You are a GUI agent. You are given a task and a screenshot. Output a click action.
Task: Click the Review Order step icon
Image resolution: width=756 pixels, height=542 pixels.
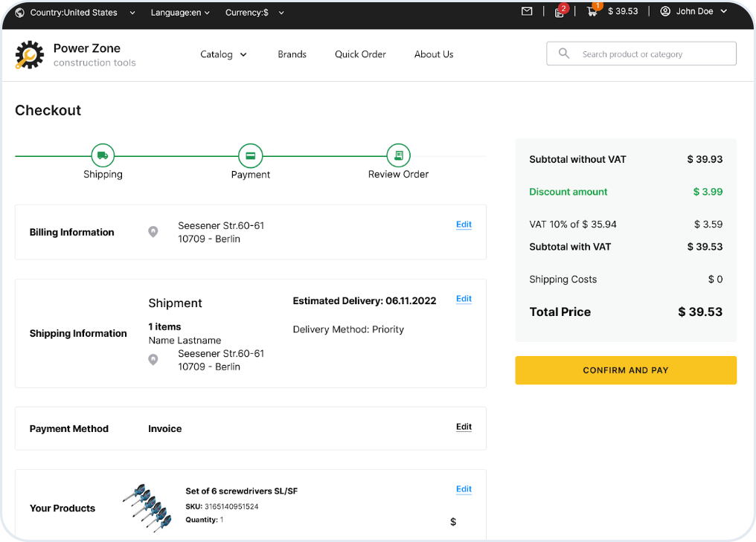[x=399, y=155]
